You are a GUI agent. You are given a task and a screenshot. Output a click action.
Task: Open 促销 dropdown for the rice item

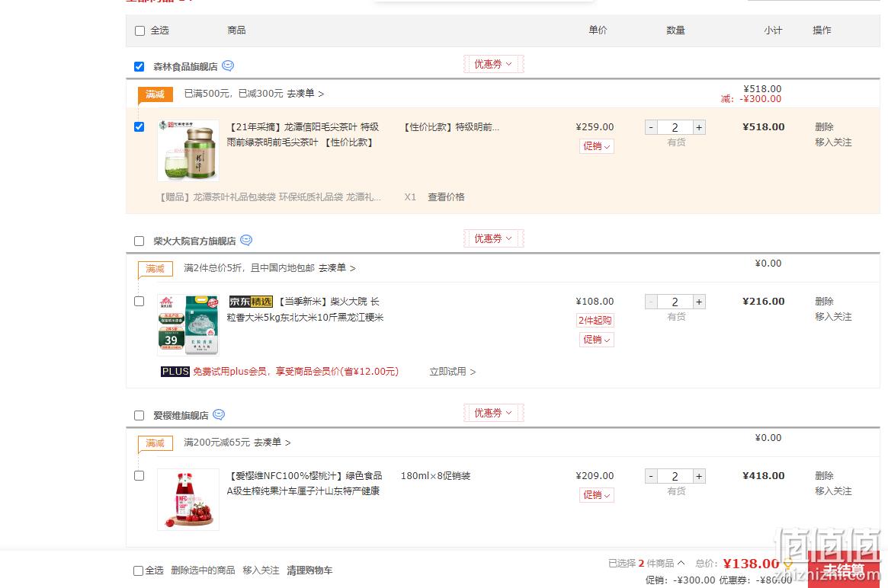coord(596,340)
